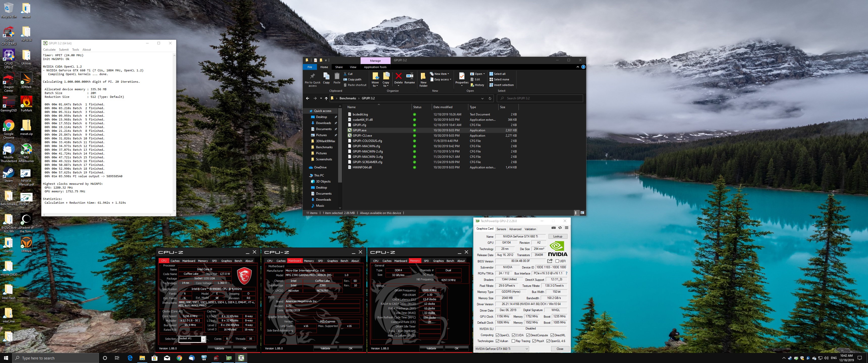Toggle the OpenCL checkbox in GPU-Z
868x363 pixels.
pos(497,335)
